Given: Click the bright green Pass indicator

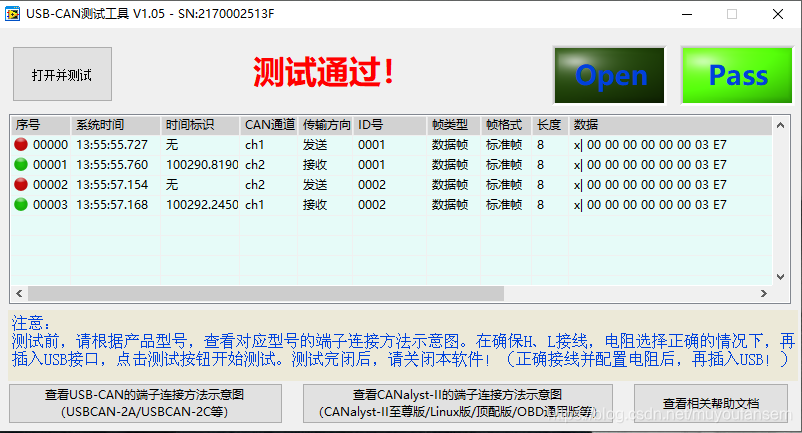Looking at the screenshot, I should pos(737,75).
